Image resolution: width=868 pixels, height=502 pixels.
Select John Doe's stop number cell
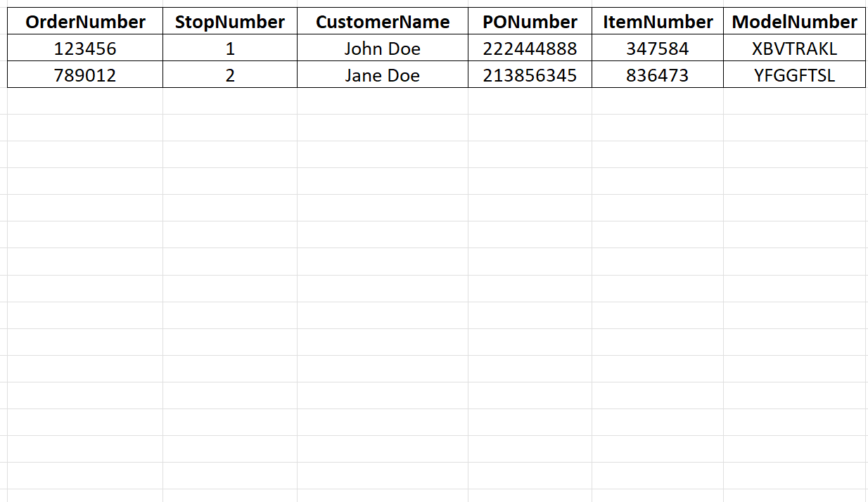(x=230, y=49)
